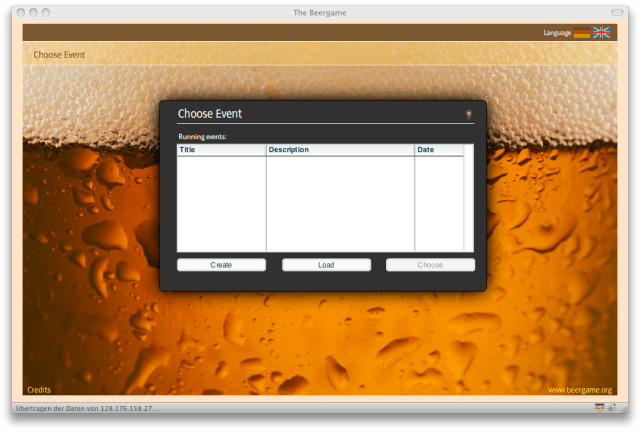Click the yellow minimize window button

point(33,12)
